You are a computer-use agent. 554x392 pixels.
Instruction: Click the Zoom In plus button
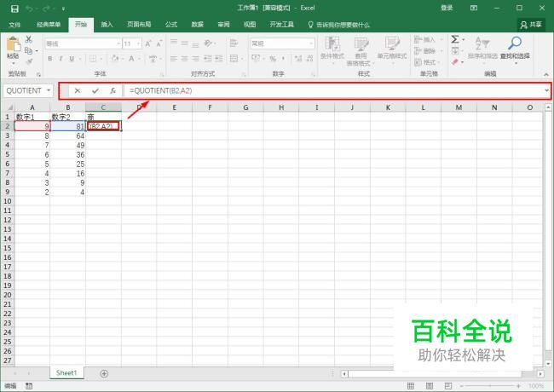pyautogui.click(x=518, y=386)
